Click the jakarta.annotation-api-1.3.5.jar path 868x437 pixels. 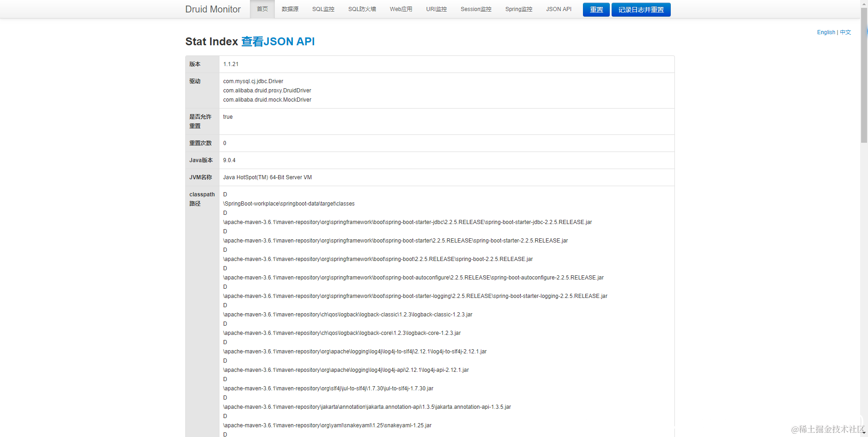coord(367,407)
